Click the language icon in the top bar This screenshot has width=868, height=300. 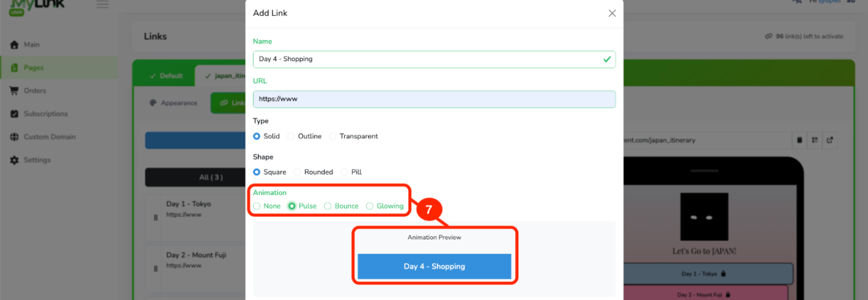pyautogui.click(x=797, y=2)
